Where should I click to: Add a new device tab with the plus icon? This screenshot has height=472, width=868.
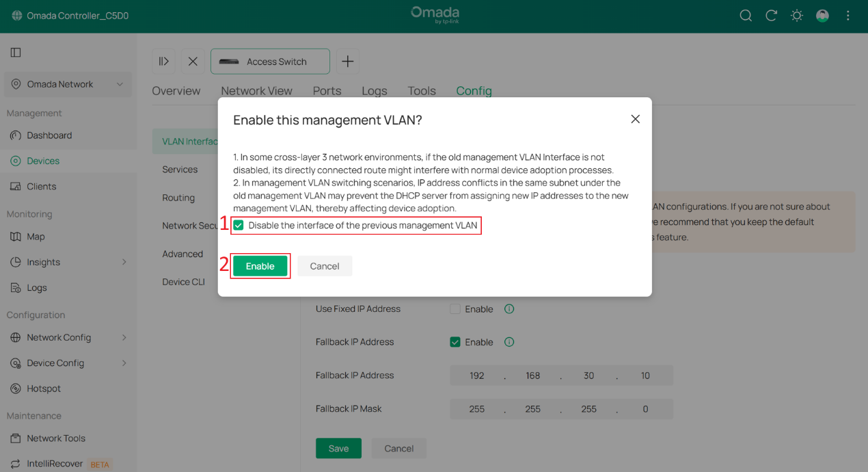(x=347, y=61)
